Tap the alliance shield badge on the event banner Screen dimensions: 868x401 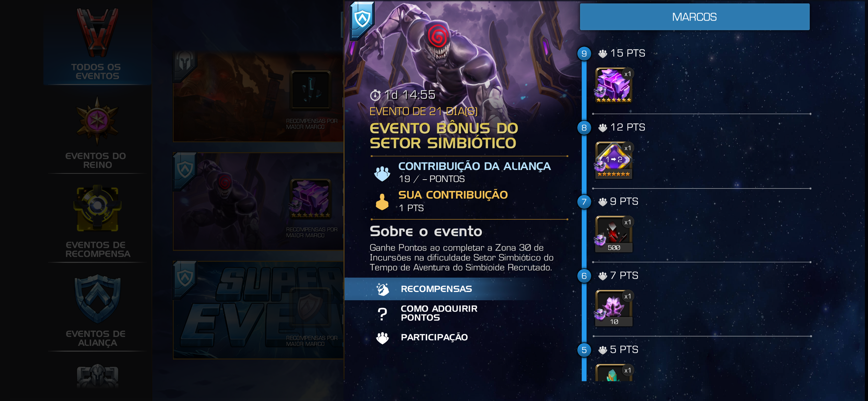362,20
